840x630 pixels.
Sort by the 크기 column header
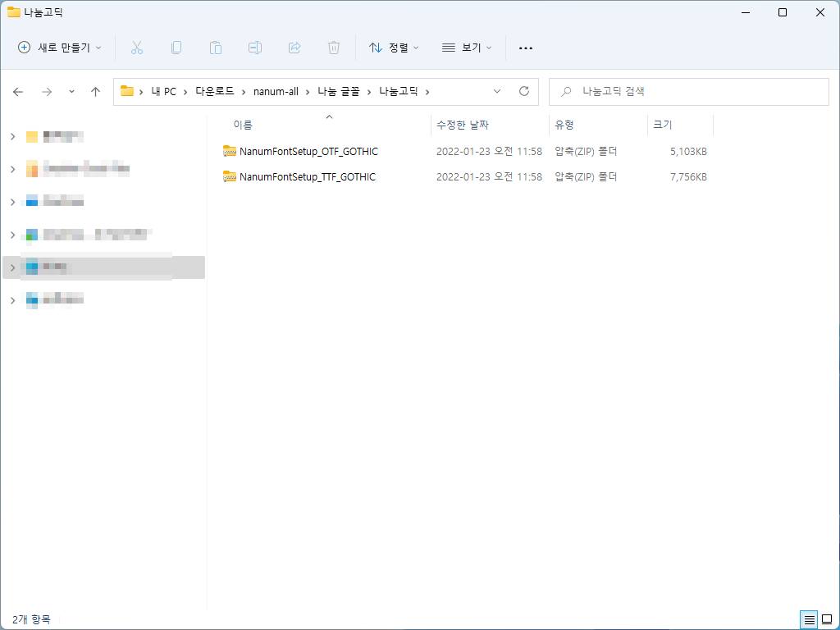coord(662,125)
